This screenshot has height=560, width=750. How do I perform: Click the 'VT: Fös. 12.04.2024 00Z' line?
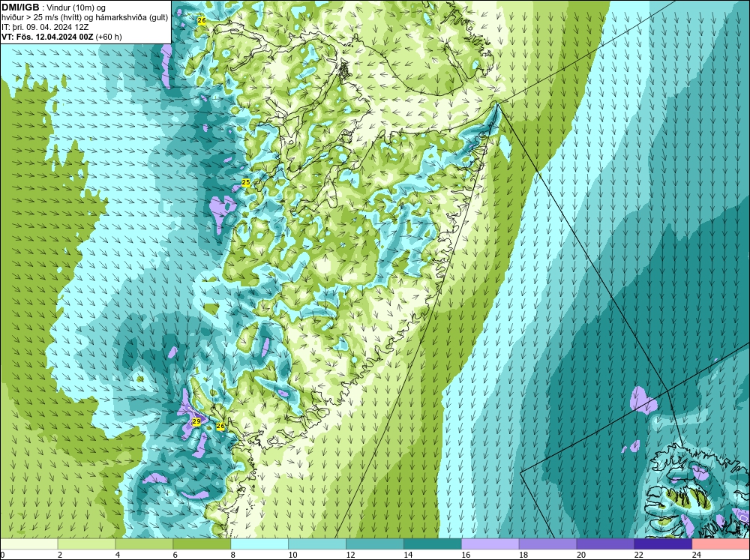[48, 37]
